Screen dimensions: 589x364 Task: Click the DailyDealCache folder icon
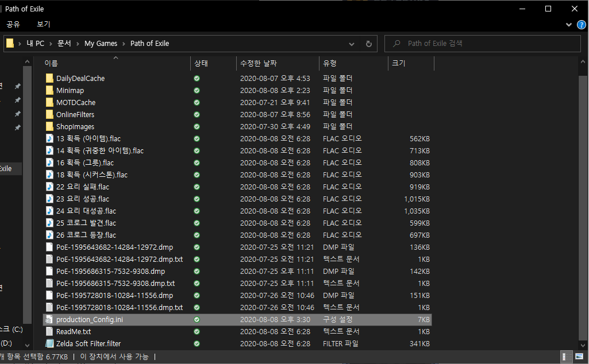tap(49, 79)
